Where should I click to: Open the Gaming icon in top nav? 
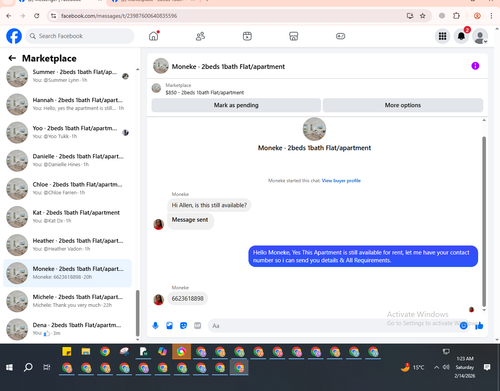pos(340,36)
